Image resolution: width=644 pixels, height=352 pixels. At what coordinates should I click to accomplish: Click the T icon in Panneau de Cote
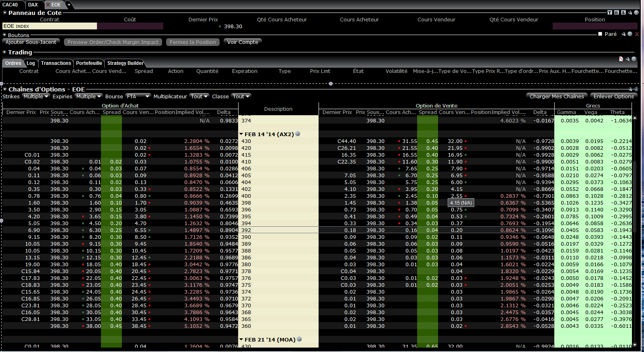(x=610, y=12)
